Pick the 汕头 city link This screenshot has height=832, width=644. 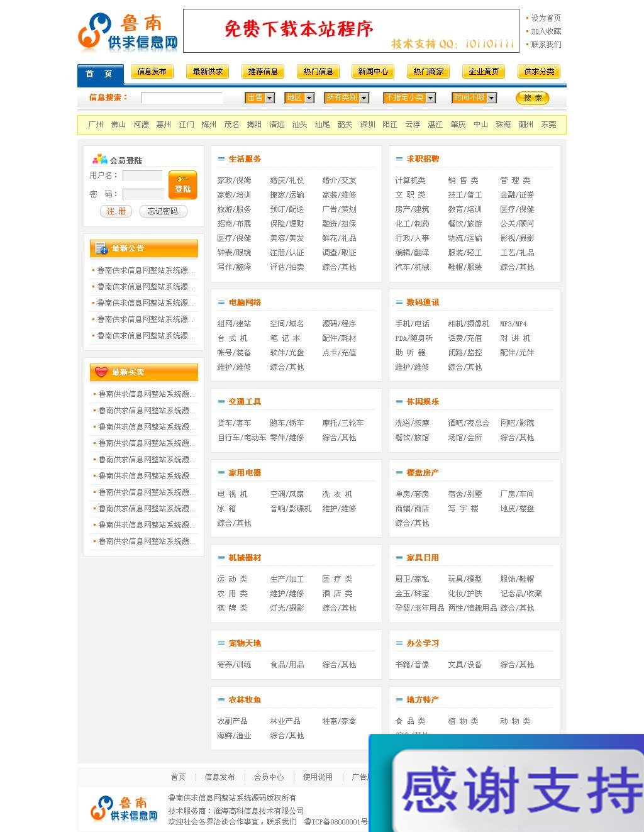[300, 125]
